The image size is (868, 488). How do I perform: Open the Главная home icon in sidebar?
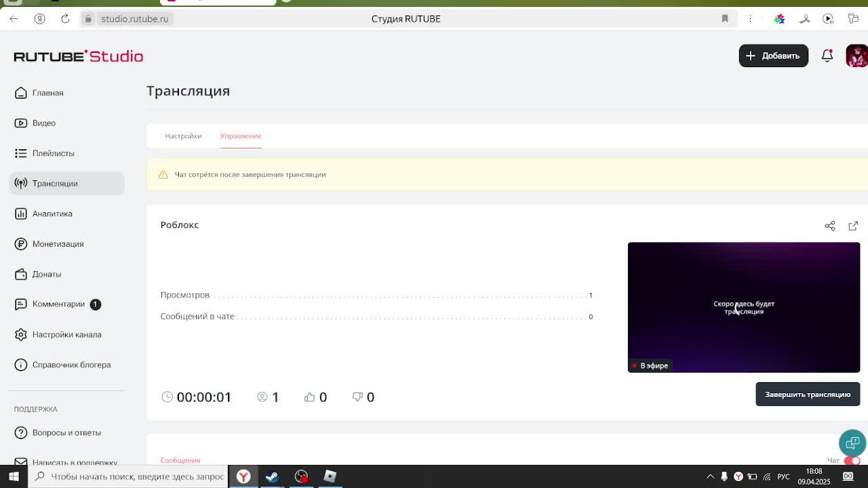click(21, 93)
